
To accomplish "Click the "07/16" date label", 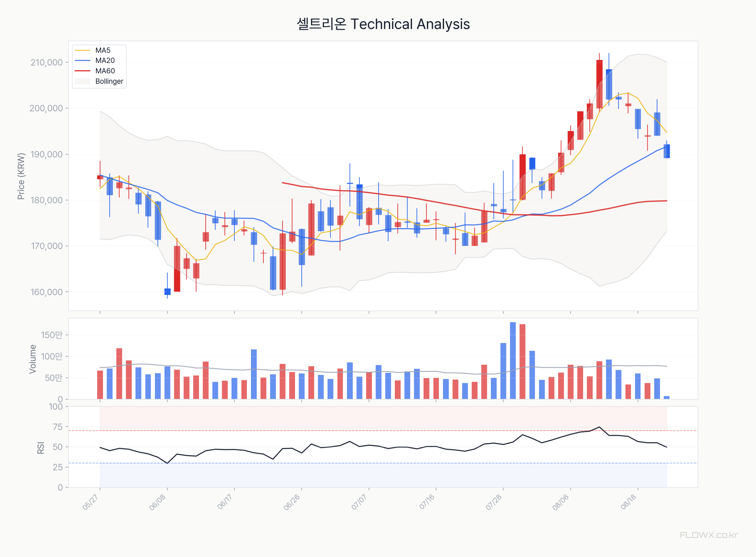I will (426, 502).
